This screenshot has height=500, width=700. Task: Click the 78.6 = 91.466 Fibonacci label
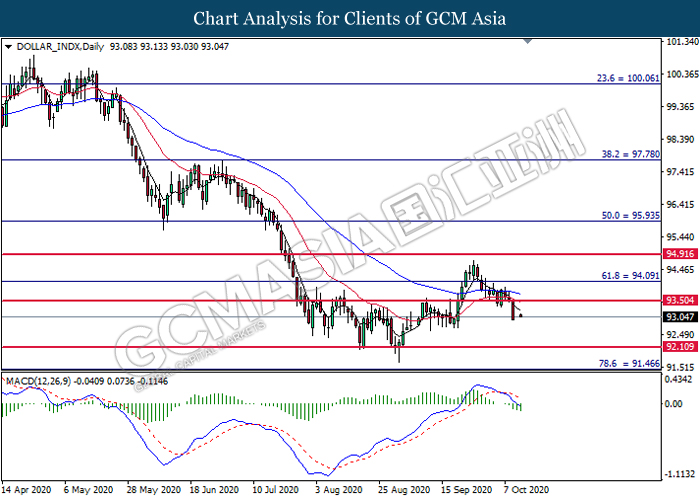629,363
